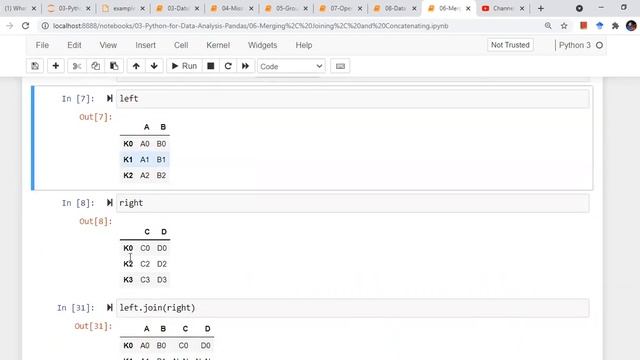Click the In [8] input prompt
The height and width of the screenshot is (360, 640).
click(78, 203)
